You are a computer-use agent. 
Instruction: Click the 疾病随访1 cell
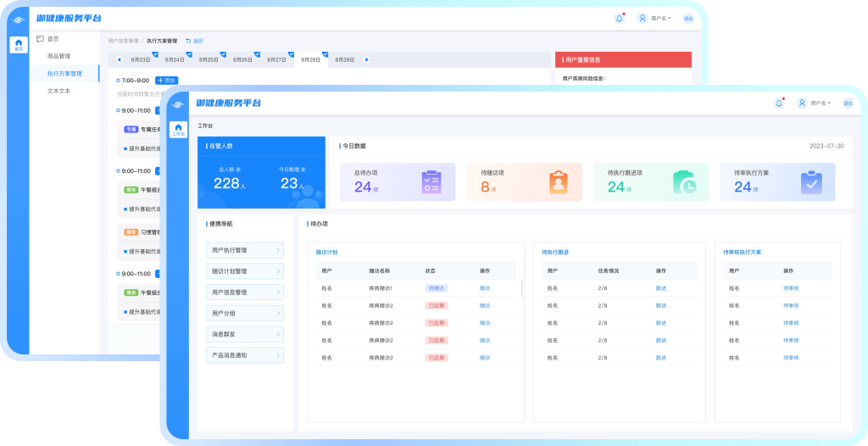[x=381, y=288]
